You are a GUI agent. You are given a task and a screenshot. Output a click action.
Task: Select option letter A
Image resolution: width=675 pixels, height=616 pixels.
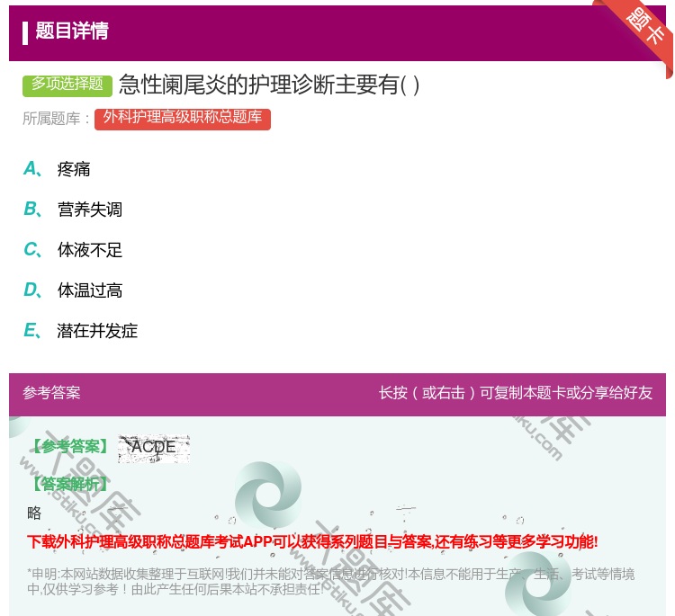click(x=31, y=169)
